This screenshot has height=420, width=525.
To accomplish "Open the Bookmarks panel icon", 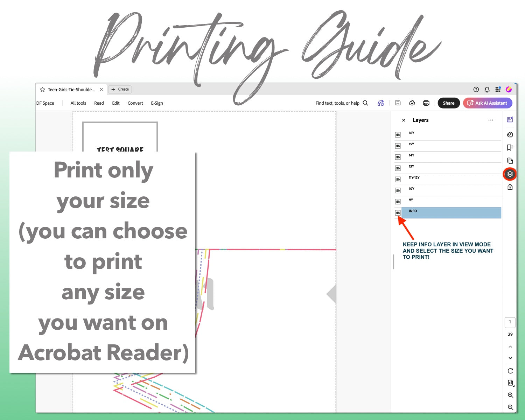I will coord(510,147).
